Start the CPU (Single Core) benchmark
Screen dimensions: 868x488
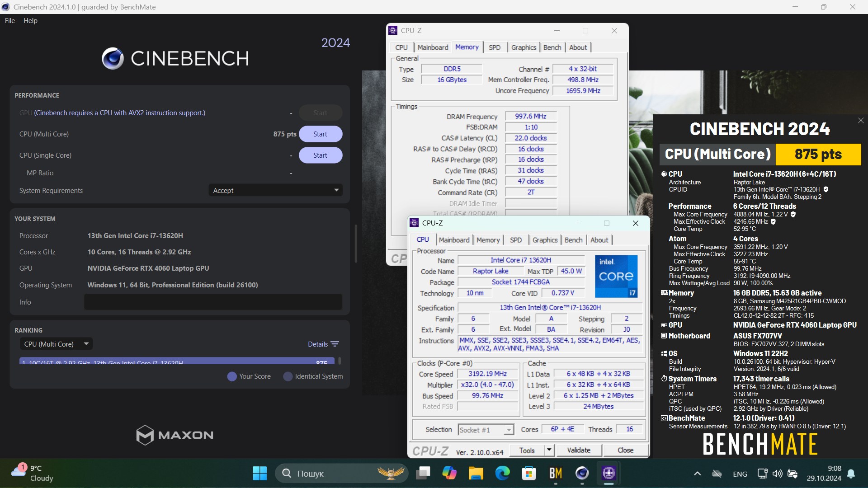(320, 155)
